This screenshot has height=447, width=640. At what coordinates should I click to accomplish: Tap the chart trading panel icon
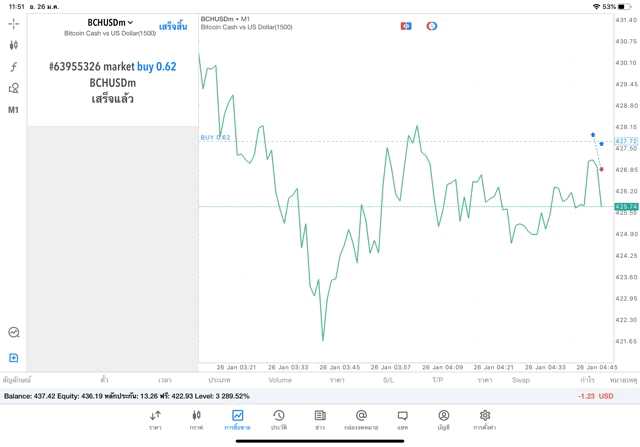[x=13, y=332]
